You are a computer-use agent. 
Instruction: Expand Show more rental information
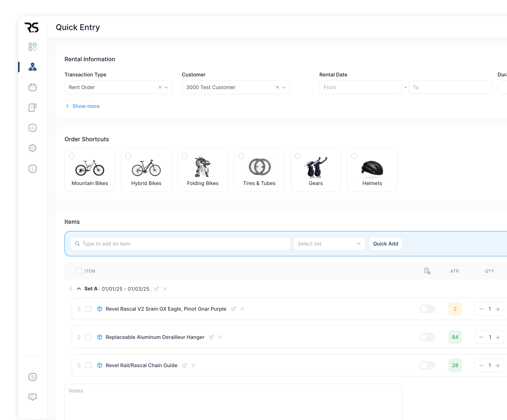[82, 106]
